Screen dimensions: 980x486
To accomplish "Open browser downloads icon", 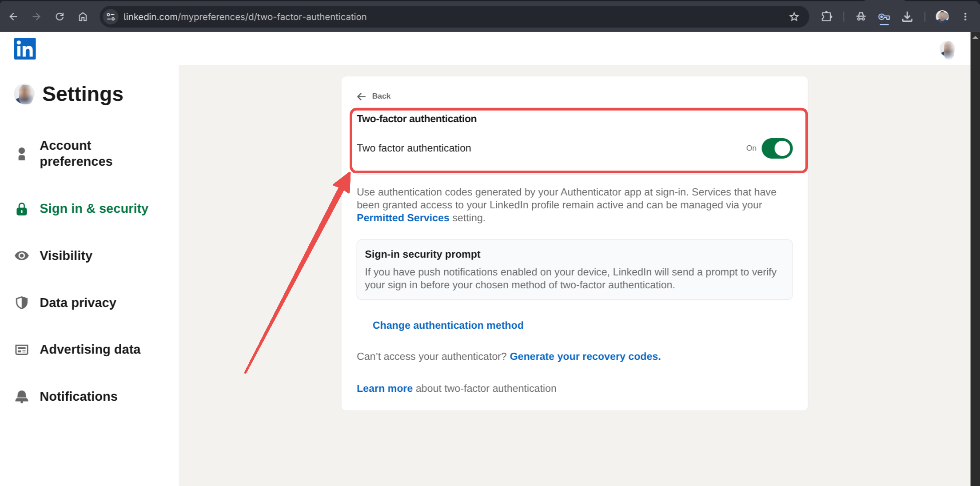I will (x=907, y=17).
